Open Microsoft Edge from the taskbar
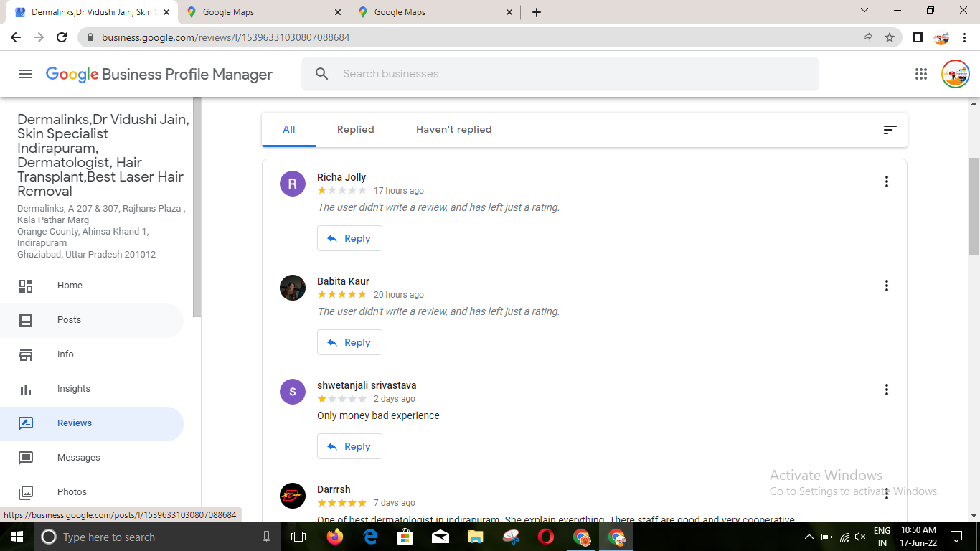980x551 pixels. pos(370,537)
